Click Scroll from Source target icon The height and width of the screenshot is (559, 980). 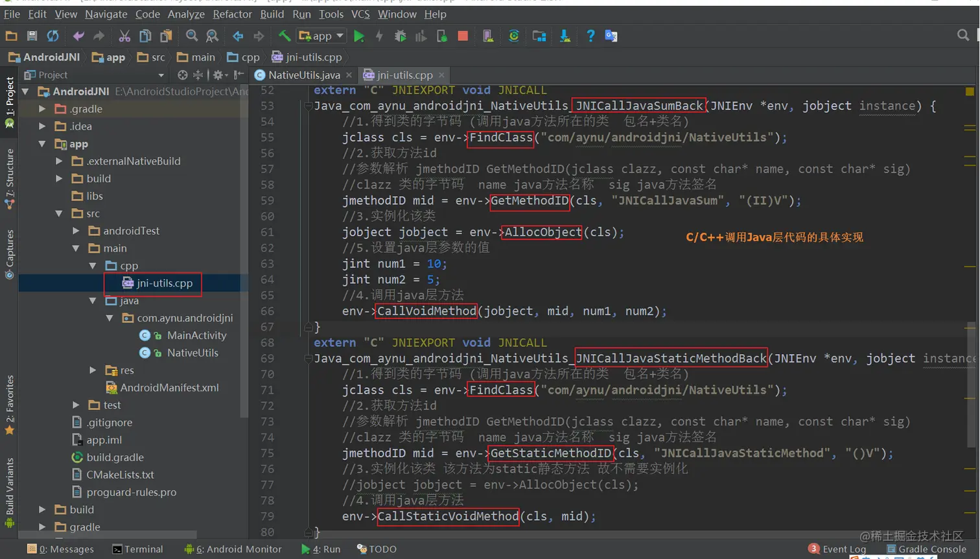(183, 75)
